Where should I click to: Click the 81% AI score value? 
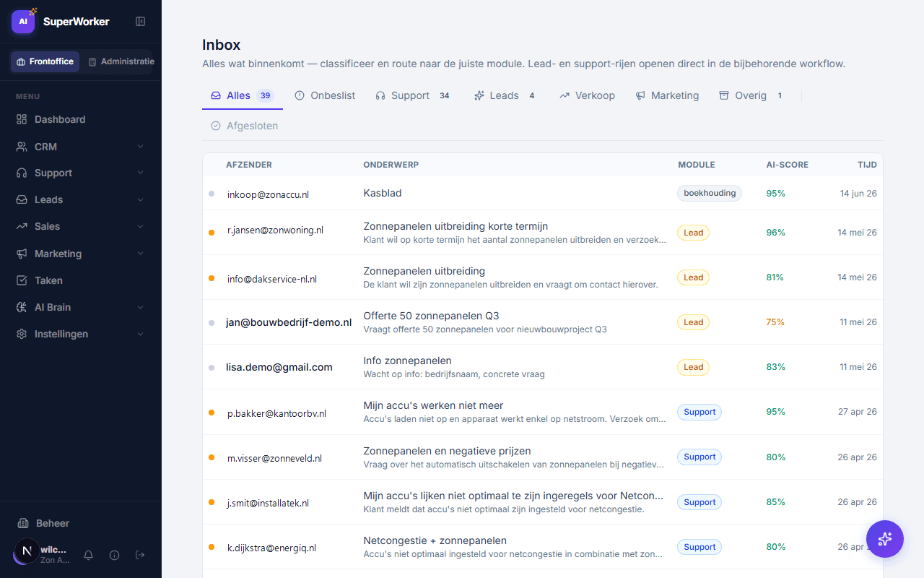[775, 277]
